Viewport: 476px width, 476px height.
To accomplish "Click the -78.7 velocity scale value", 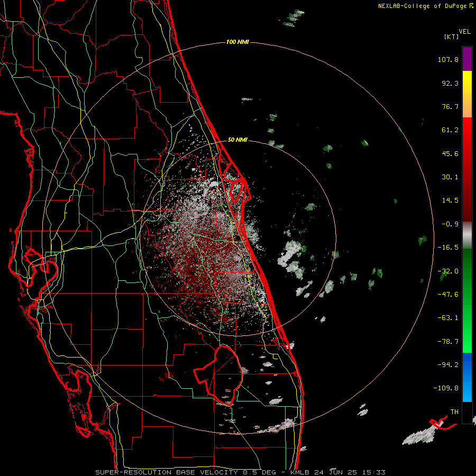I will click(448, 342).
